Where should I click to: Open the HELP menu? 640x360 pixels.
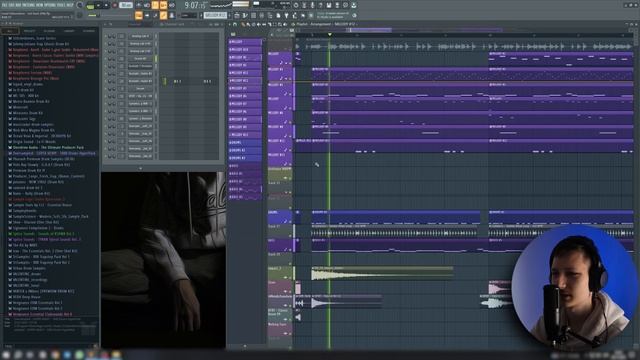pos(71,5)
